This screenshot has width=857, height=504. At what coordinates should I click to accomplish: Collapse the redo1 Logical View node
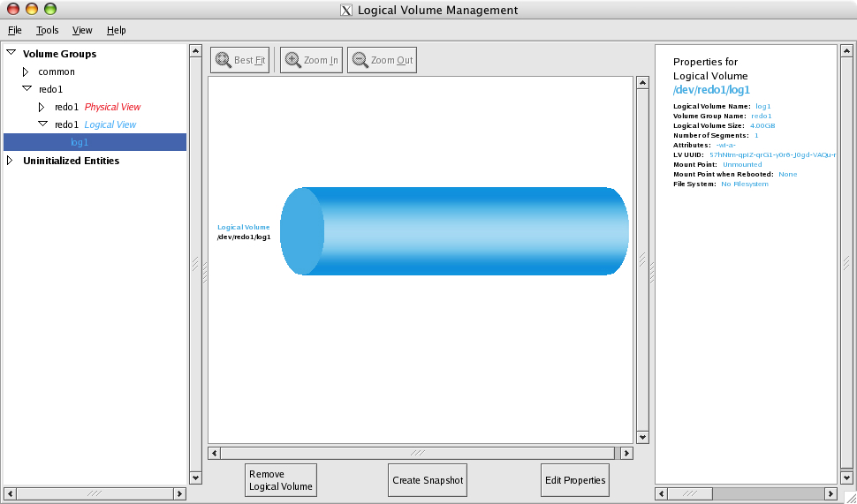click(x=42, y=124)
